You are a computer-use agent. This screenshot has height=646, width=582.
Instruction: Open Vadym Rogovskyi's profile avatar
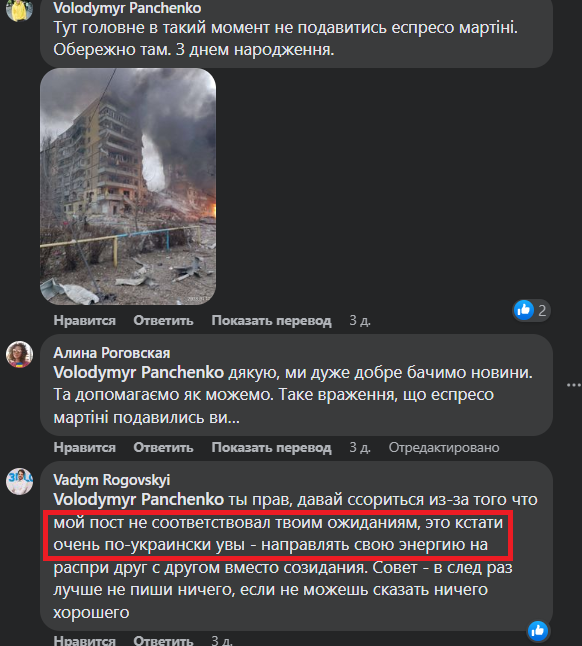coord(19,481)
